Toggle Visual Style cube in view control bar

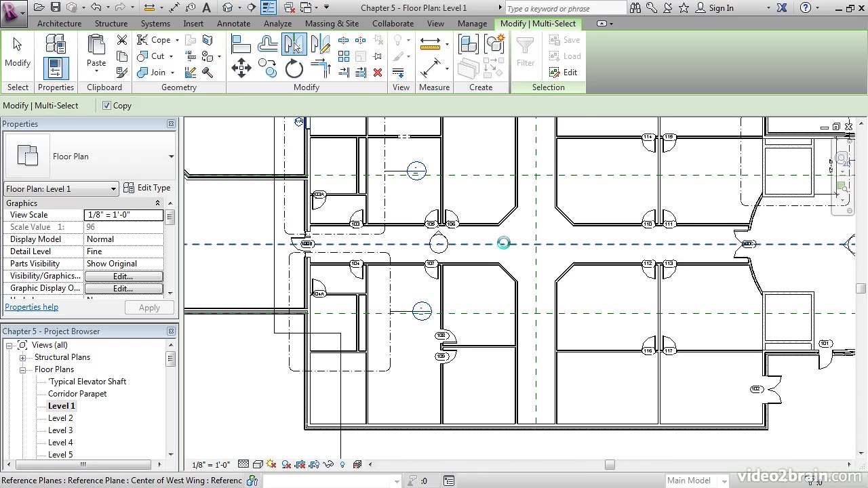point(258,464)
